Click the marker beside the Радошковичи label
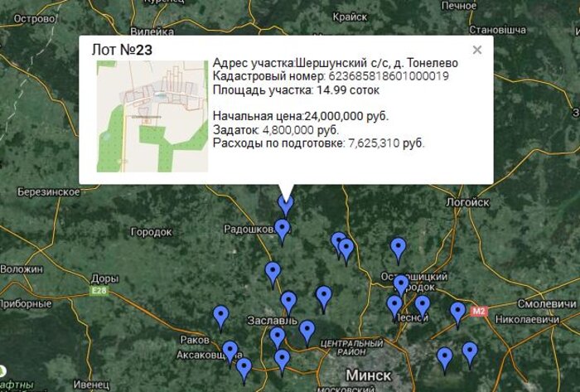 coord(283,229)
